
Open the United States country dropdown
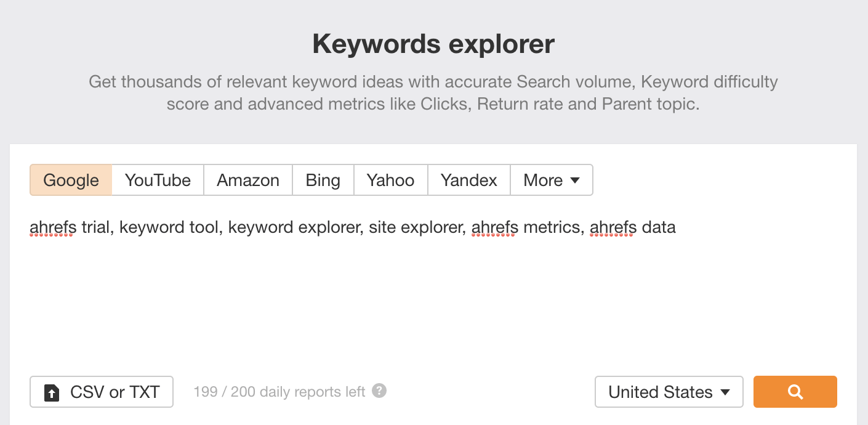point(669,392)
